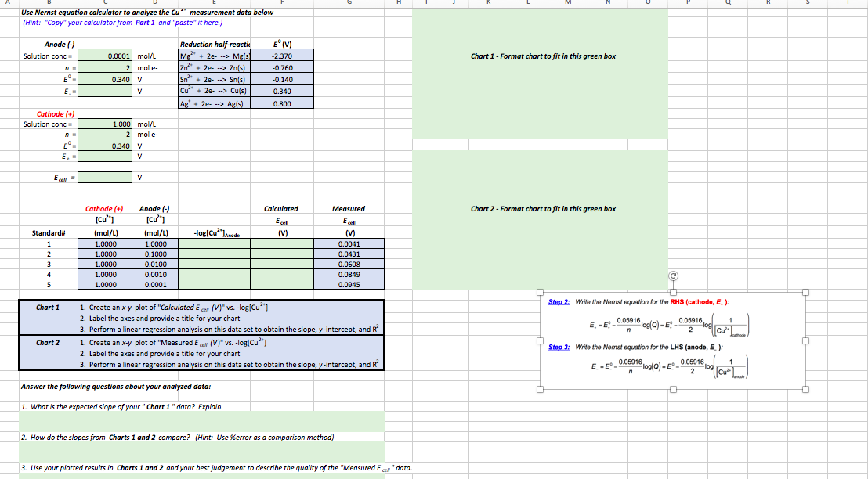The image size is (868, 479).
Task: Click the Anode (-) section heading
Action: 60,45
